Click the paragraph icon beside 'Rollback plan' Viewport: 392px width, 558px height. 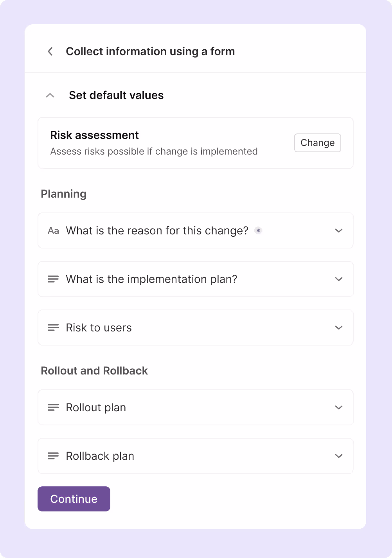(x=53, y=456)
